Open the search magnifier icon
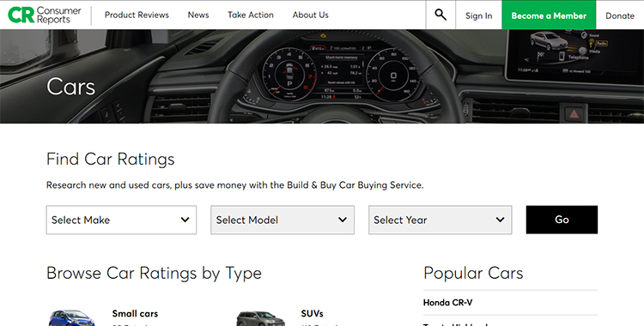The height and width of the screenshot is (326, 644). click(x=440, y=15)
